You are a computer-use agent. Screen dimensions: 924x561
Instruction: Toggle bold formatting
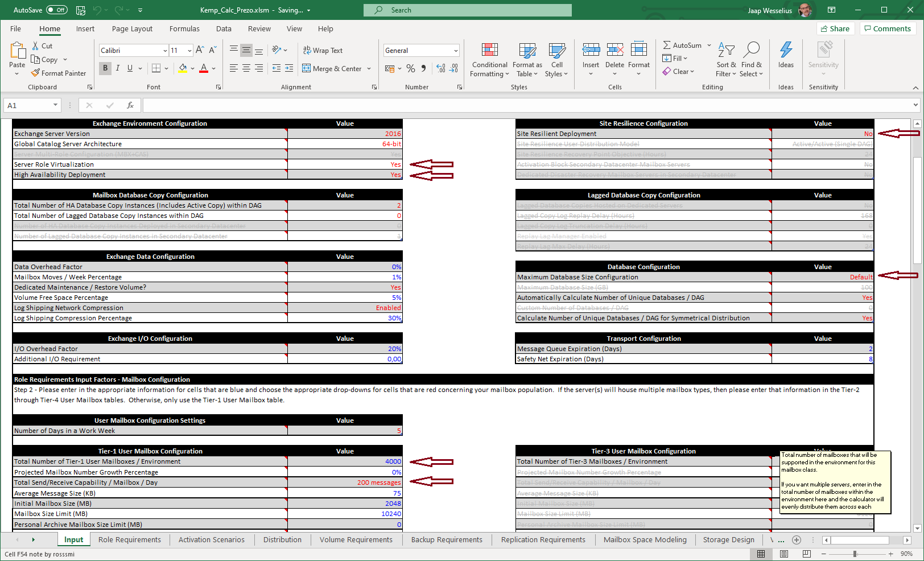pyautogui.click(x=105, y=68)
